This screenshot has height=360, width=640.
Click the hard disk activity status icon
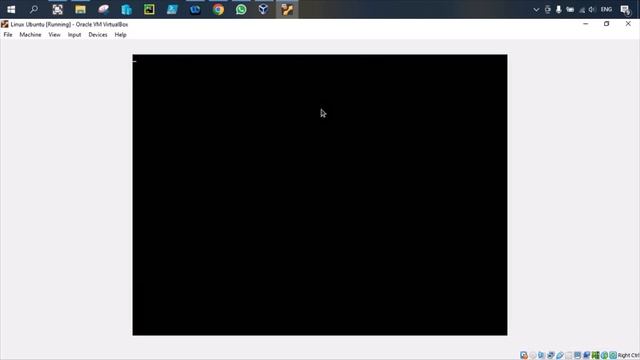coord(524,356)
